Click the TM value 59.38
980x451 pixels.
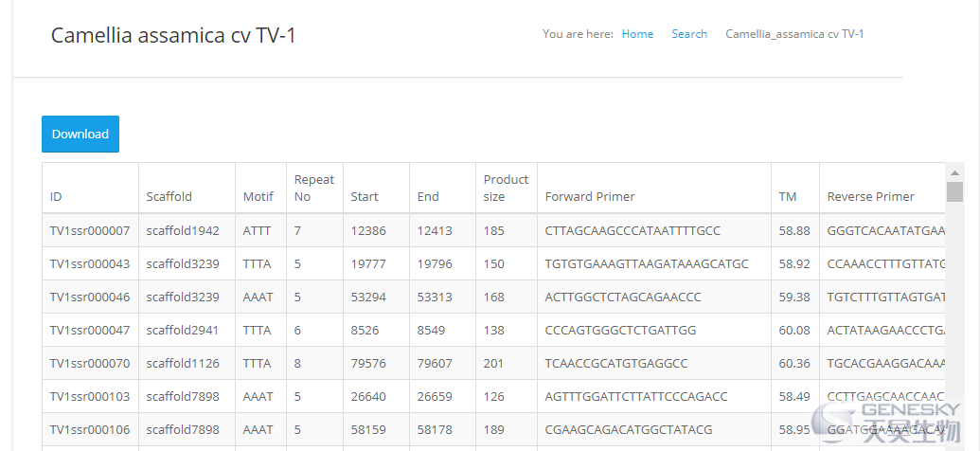coord(795,298)
